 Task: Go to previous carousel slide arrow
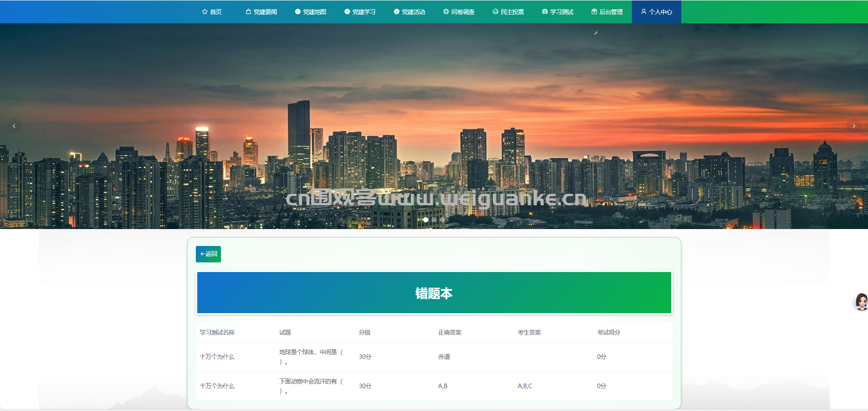pyautogui.click(x=14, y=126)
